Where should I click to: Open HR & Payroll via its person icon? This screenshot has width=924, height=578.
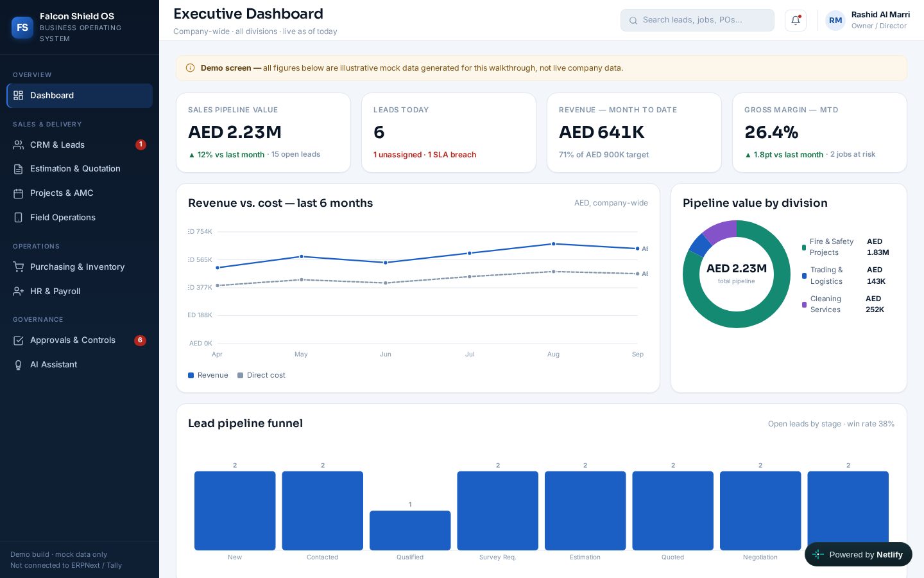19,292
